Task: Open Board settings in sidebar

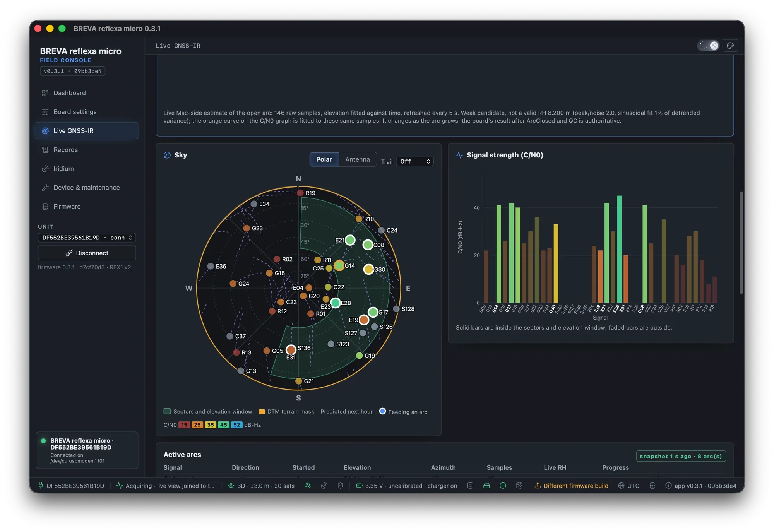Action: 87,112
